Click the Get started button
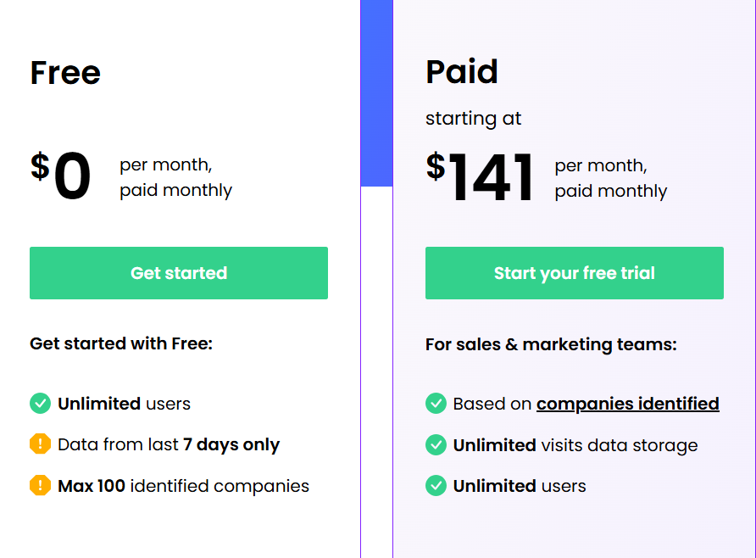The image size is (756, 558). (x=178, y=273)
